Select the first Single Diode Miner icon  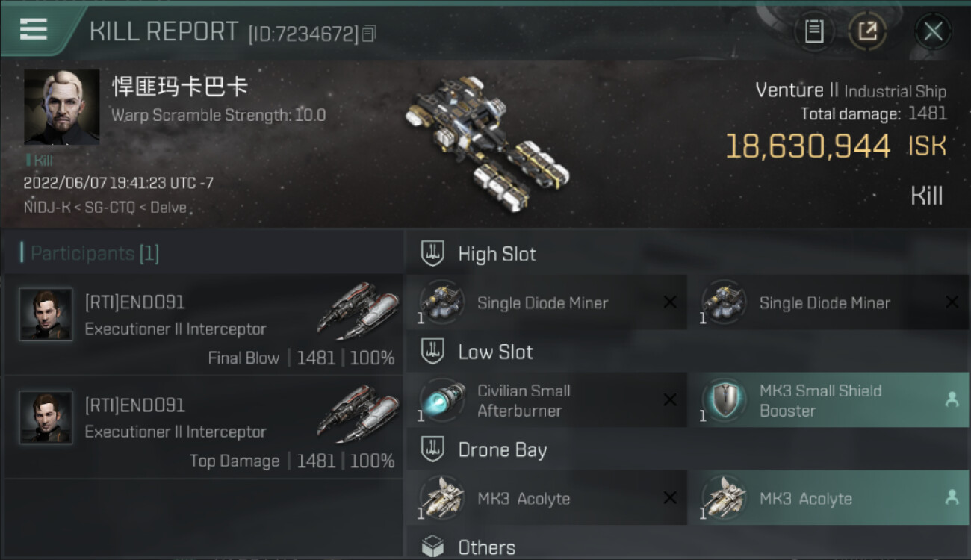441,302
